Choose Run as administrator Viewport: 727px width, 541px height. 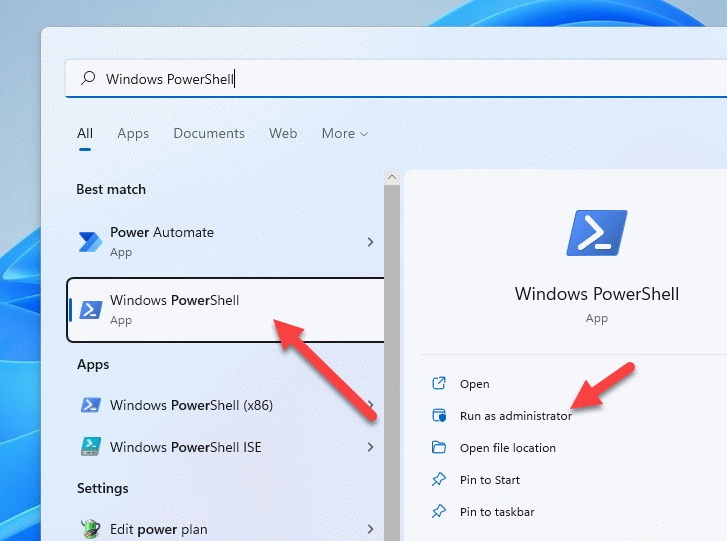click(x=516, y=416)
